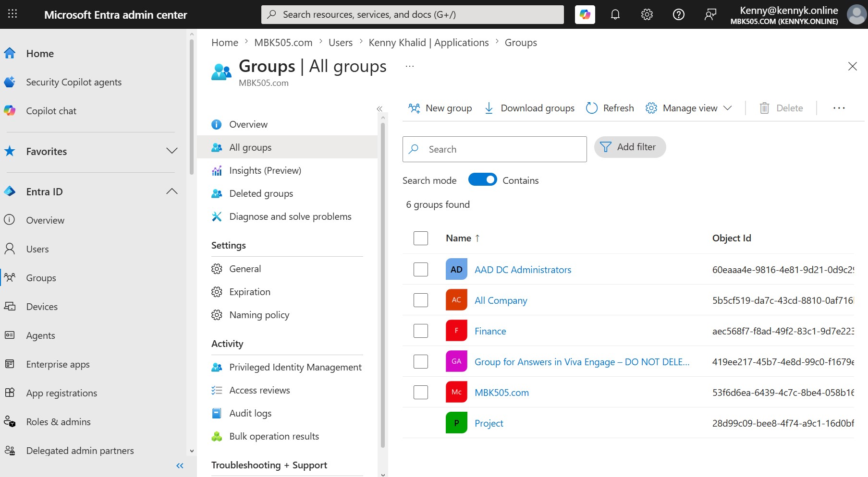Image resolution: width=868 pixels, height=477 pixels.
Task: Open the Manage view dropdown
Action: tap(689, 108)
